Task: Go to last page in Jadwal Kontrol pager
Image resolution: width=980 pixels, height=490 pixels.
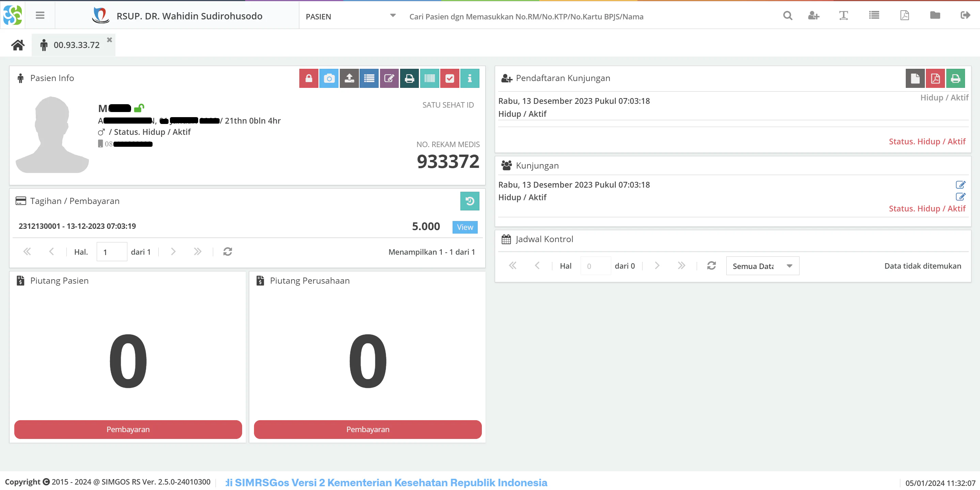Action: (681, 266)
